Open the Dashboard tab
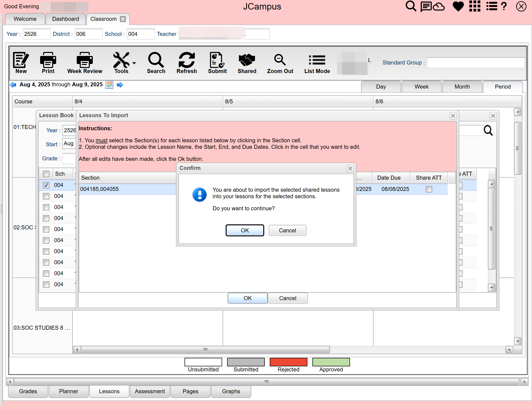 pyautogui.click(x=65, y=19)
